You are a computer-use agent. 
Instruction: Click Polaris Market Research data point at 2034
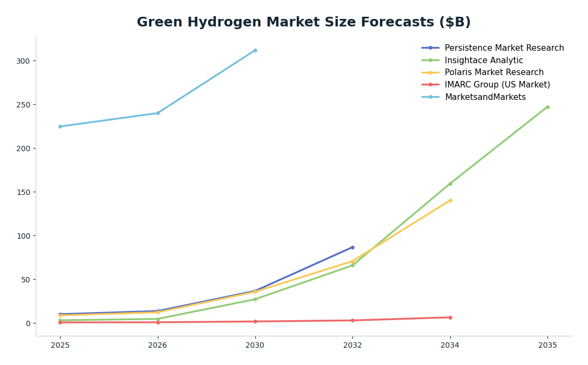[x=450, y=200]
